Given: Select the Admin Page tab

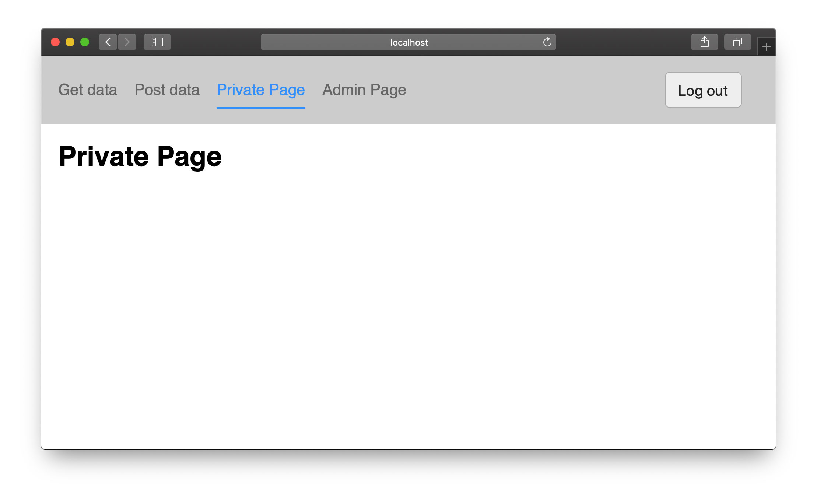Looking at the screenshot, I should tap(365, 90).
